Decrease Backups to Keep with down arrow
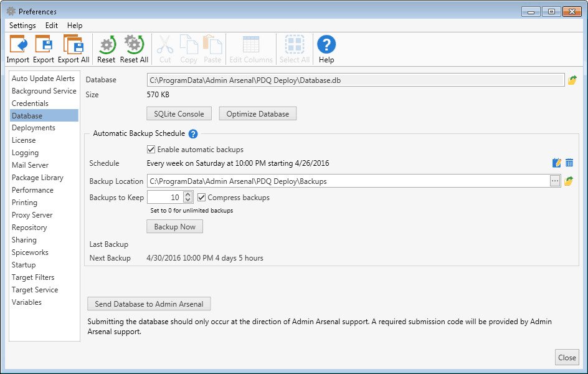This screenshot has width=588, height=374. click(188, 199)
